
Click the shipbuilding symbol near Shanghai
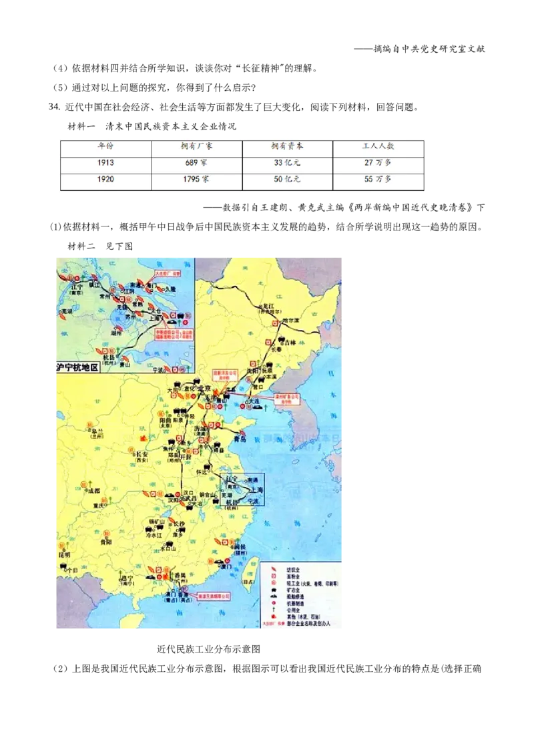coord(172,323)
